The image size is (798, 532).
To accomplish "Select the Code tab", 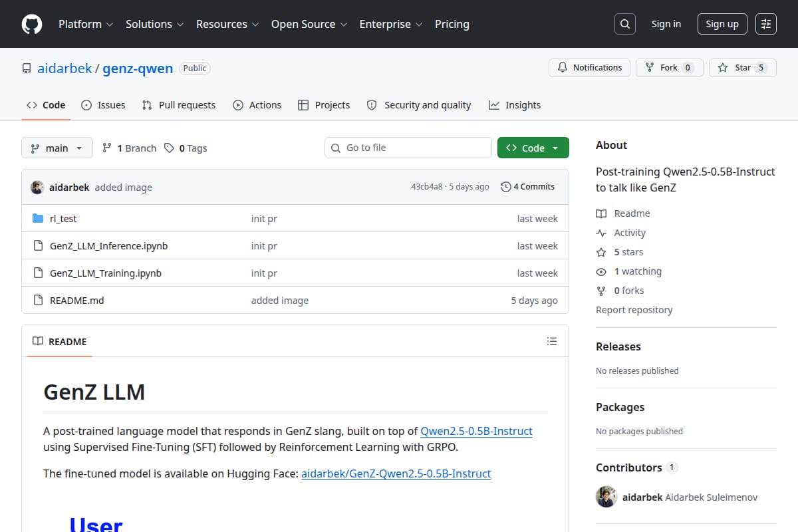I will pos(46,105).
